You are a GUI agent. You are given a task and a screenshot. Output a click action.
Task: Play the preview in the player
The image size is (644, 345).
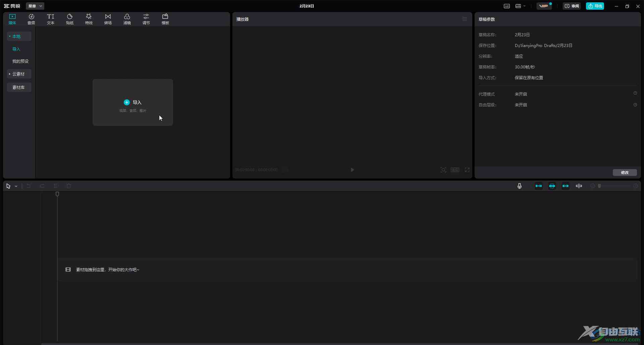click(x=352, y=170)
